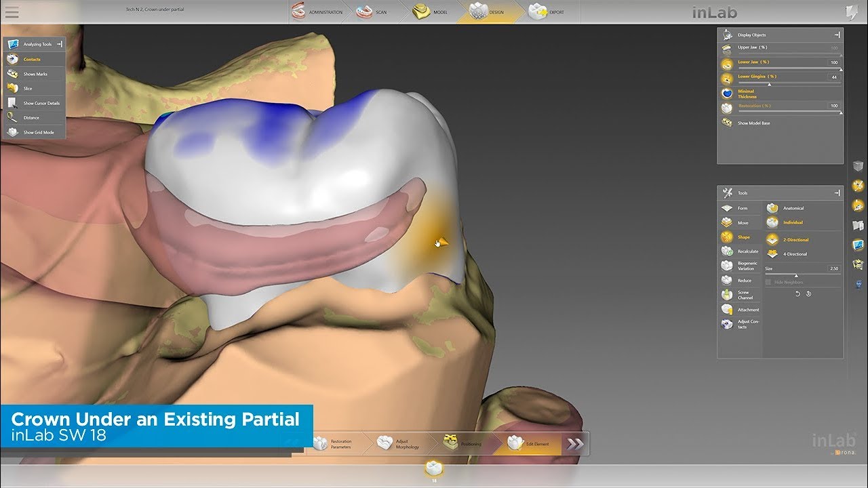Enable Show Cursor Details

[34, 103]
